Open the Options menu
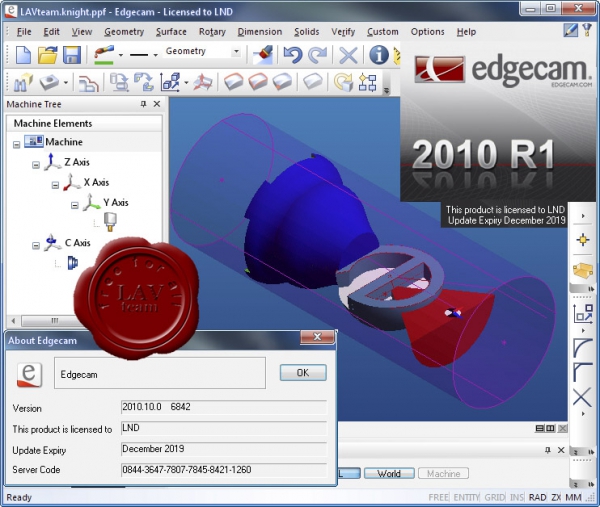Viewport: 600px width, 507px height. click(427, 32)
